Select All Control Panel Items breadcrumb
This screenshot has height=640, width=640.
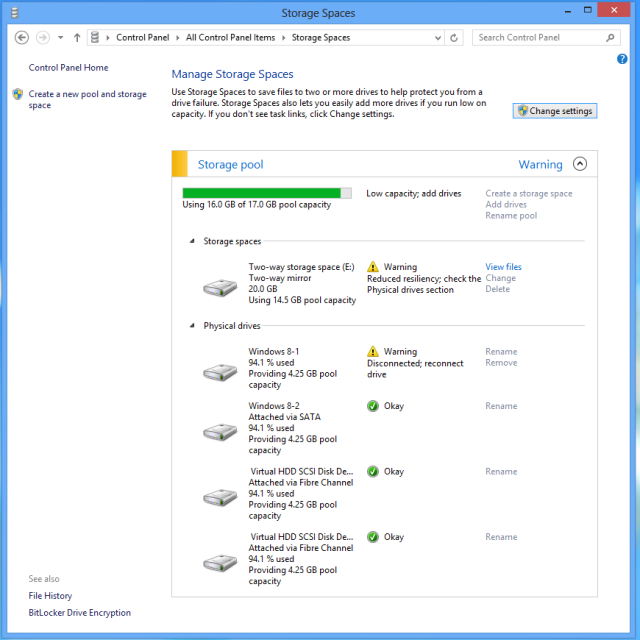[x=230, y=38]
